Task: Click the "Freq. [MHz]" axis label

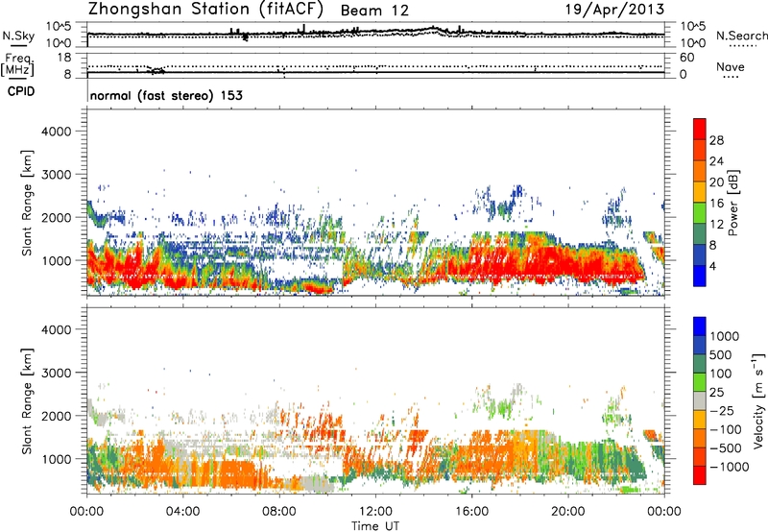Action: click(17, 65)
